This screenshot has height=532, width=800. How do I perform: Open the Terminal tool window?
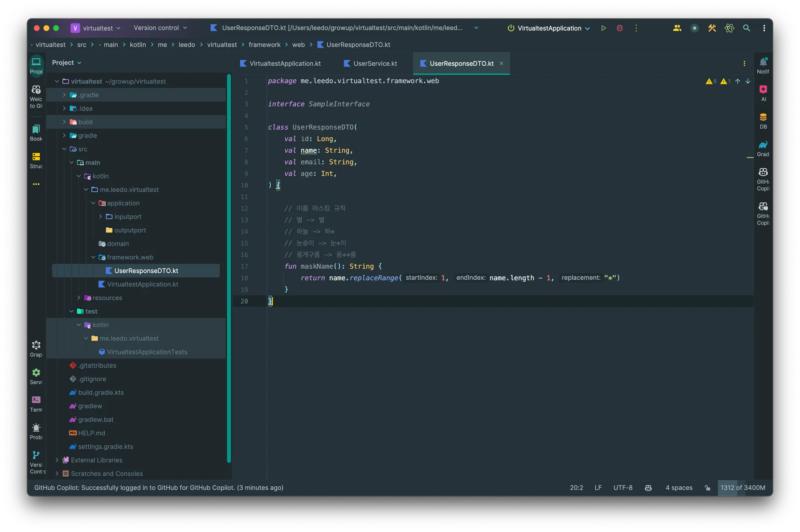[36, 403]
